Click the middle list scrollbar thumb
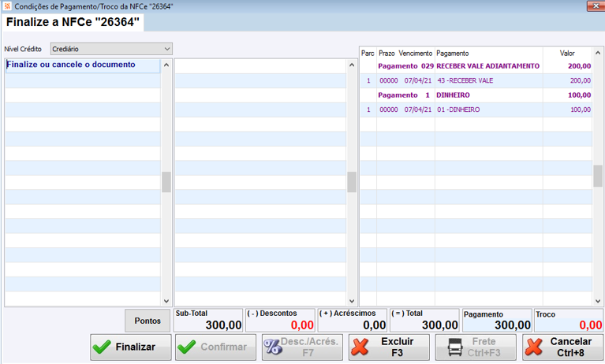605x364 pixels. pos(352,182)
